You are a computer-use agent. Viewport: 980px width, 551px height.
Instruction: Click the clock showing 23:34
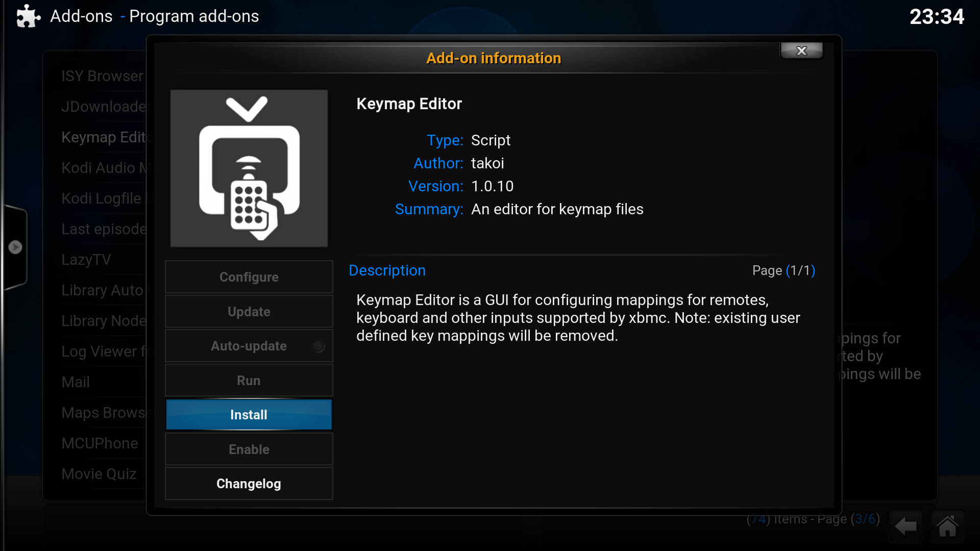tap(937, 17)
